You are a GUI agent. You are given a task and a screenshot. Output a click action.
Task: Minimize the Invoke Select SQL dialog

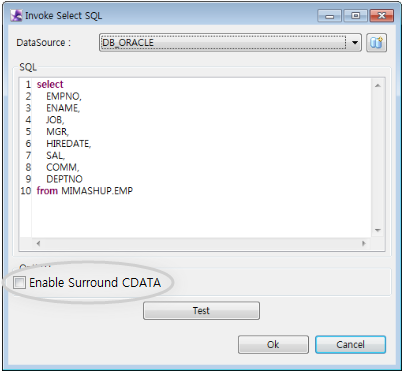(329, 16)
